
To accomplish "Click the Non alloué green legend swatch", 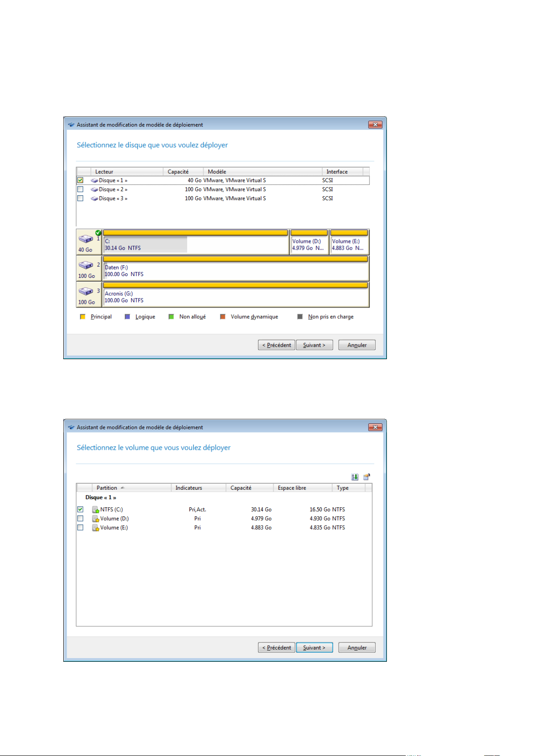I will tap(171, 317).
